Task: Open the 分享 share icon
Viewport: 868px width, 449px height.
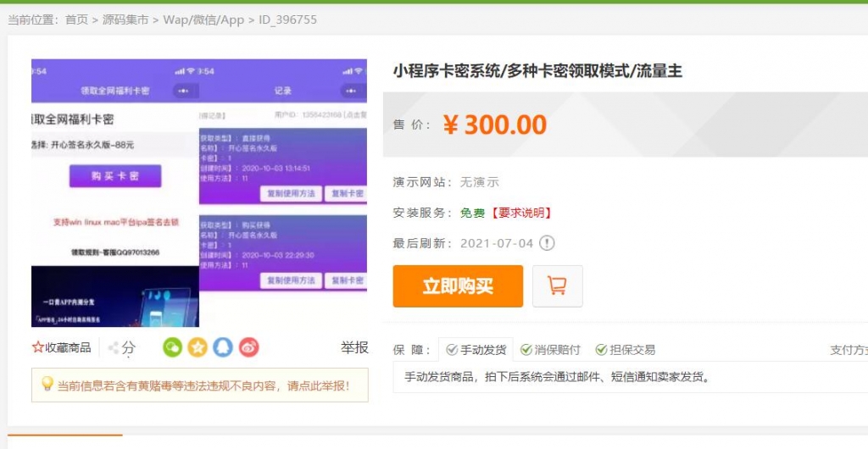Action: point(114,347)
